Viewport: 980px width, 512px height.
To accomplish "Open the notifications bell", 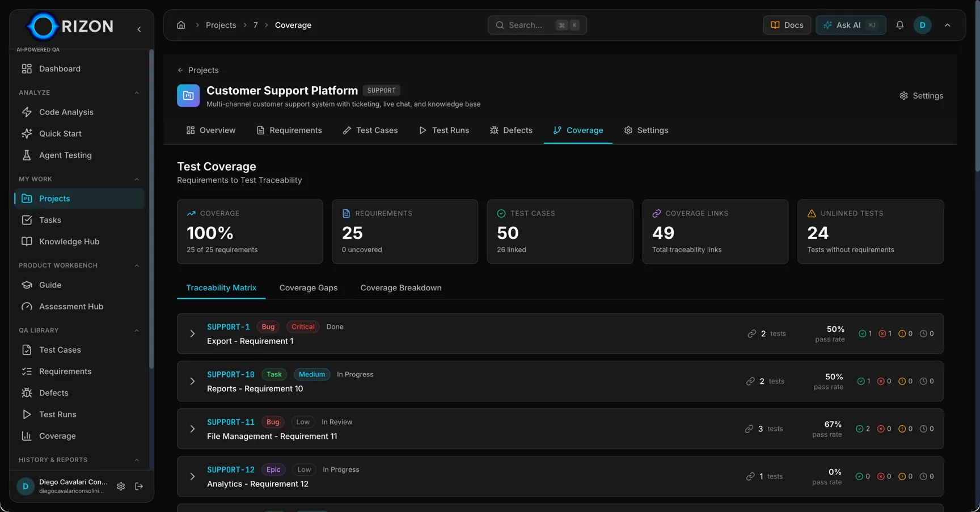I will click(899, 25).
